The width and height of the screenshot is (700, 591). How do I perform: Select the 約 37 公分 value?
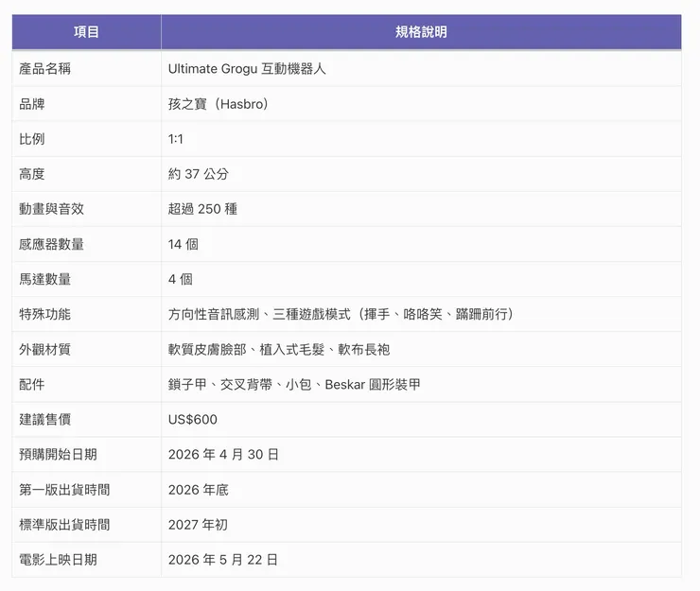pyautogui.click(x=199, y=174)
